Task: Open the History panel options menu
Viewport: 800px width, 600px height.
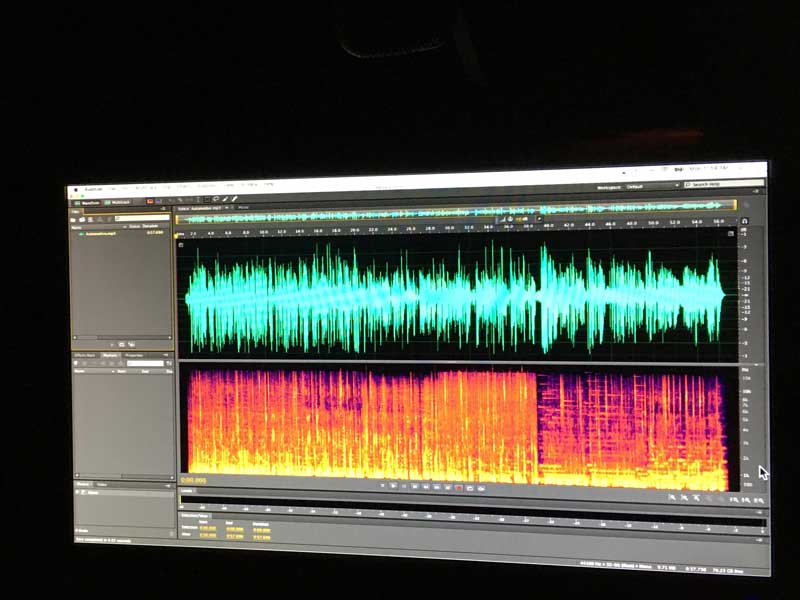Action: click(x=167, y=486)
